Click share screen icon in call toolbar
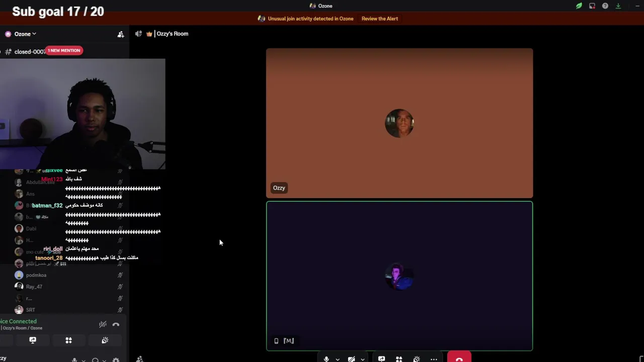This screenshot has height=362, width=644. click(x=381, y=359)
